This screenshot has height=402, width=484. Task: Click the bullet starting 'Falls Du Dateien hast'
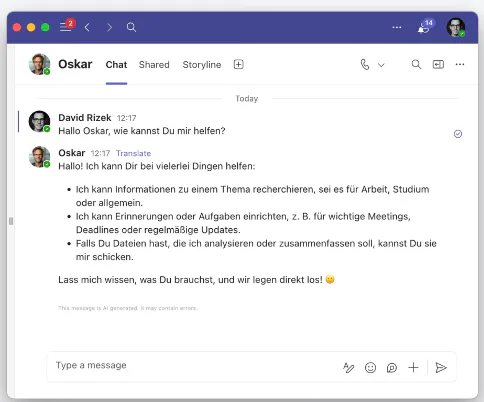click(x=256, y=250)
